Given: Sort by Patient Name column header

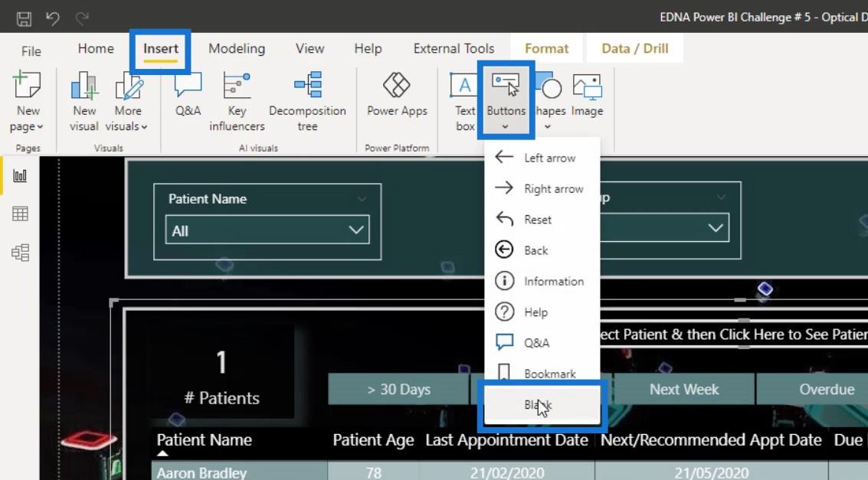Looking at the screenshot, I should [205, 440].
